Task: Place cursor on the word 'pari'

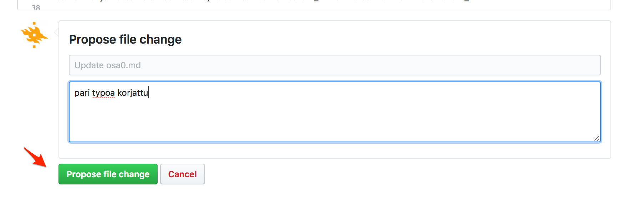Action: pyautogui.click(x=82, y=93)
